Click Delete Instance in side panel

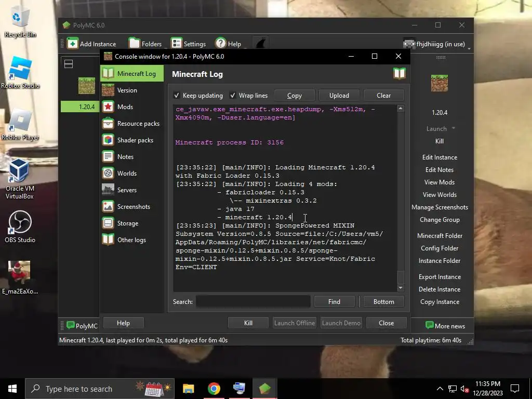click(440, 289)
